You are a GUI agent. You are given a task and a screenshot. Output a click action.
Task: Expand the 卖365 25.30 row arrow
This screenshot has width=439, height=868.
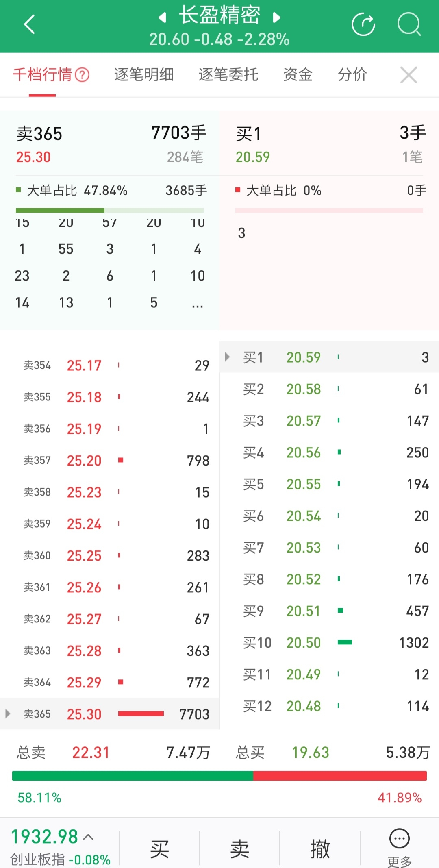click(x=8, y=714)
